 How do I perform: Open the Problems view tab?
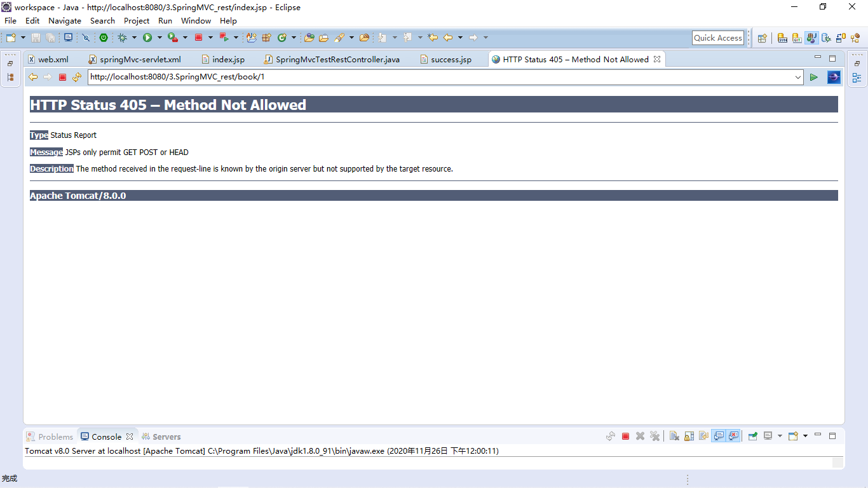pos(50,437)
